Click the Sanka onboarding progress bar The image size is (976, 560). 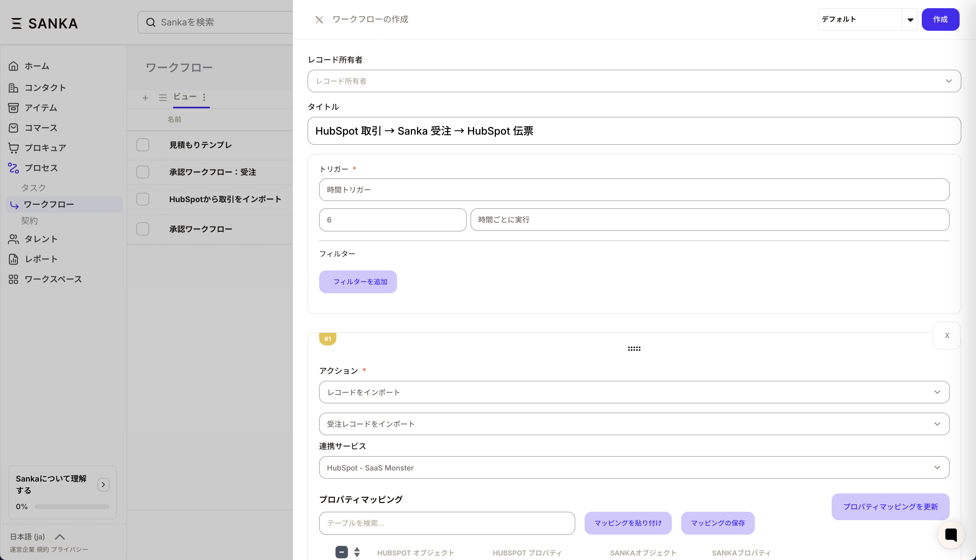[x=71, y=507]
